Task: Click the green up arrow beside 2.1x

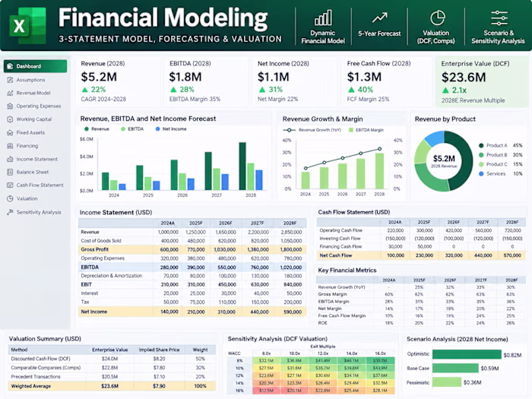Action: point(445,90)
